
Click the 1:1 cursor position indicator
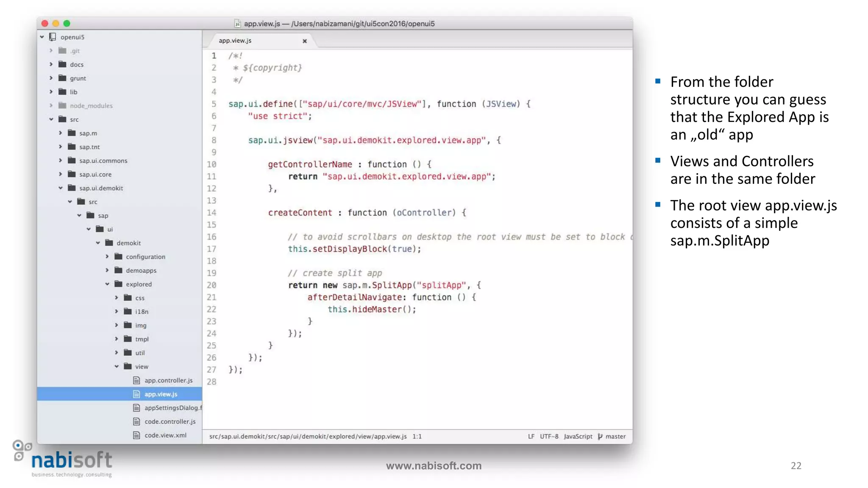[417, 436]
